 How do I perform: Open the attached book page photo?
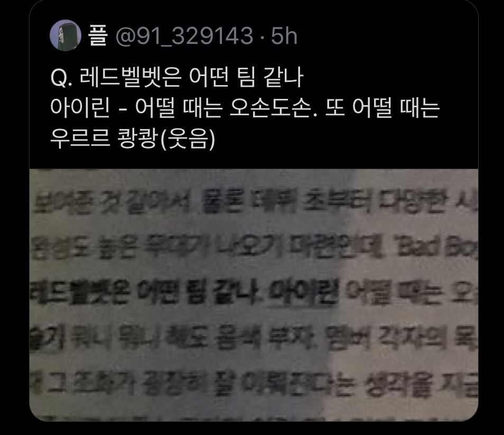[x=254, y=295]
